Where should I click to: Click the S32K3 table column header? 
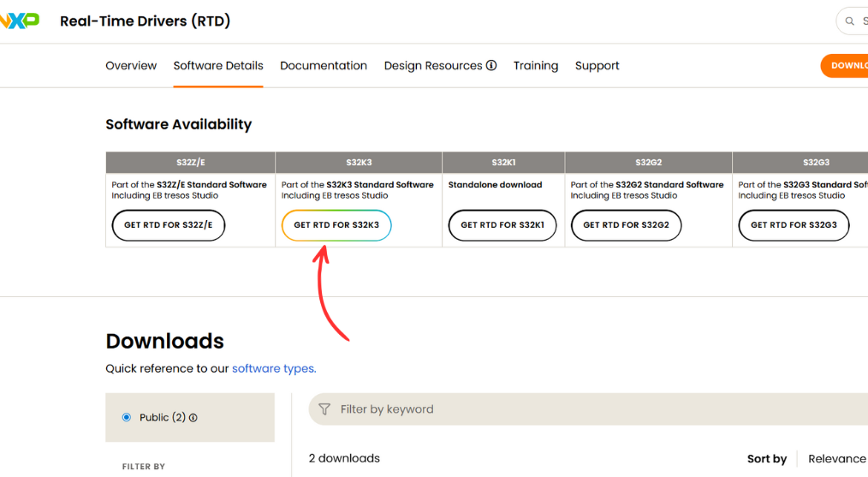[x=359, y=163]
